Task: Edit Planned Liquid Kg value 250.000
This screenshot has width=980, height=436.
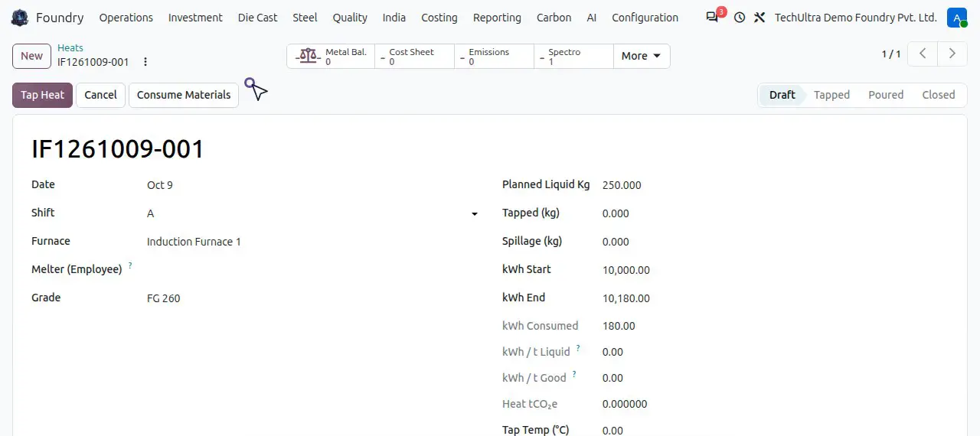Action: click(776, 185)
